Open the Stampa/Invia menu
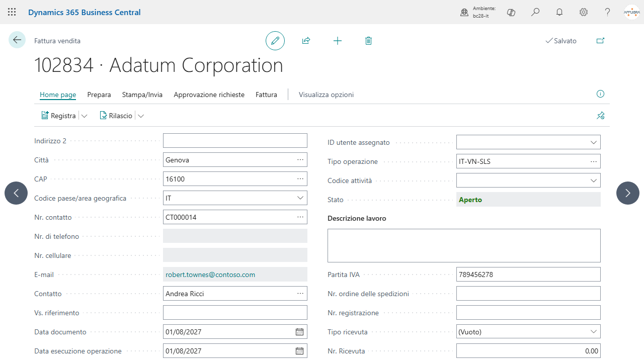 click(142, 95)
